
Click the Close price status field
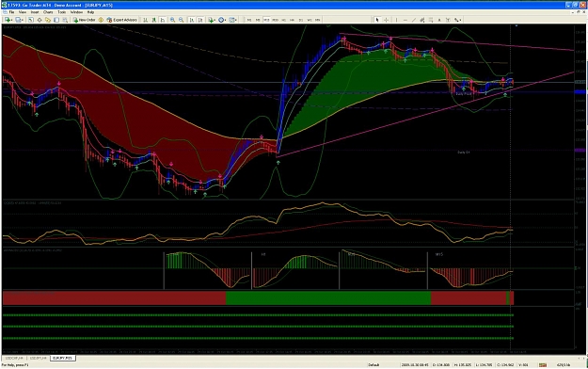pyautogui.click(x=505, y=365)
